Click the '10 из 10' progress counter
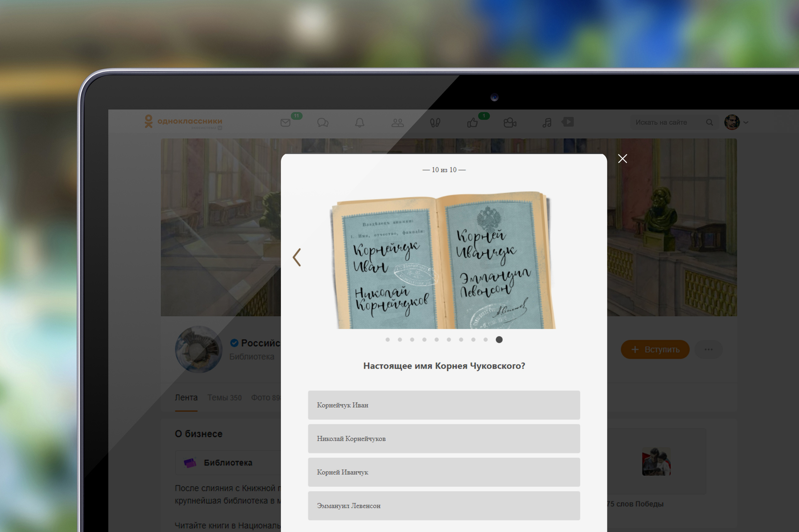The width and height of the screenshot is (799, 532). pos(444,170)
